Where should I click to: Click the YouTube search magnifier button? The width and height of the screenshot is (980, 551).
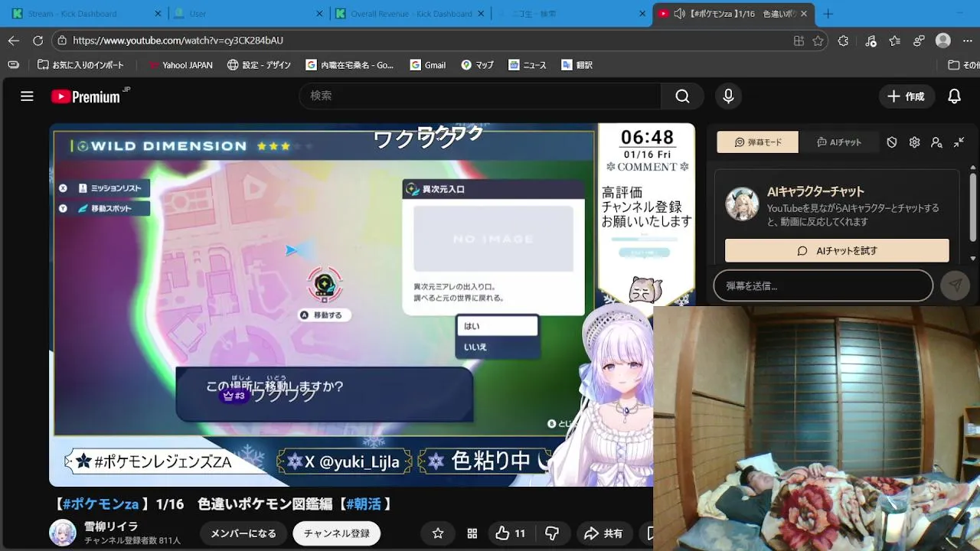(682, 96)
